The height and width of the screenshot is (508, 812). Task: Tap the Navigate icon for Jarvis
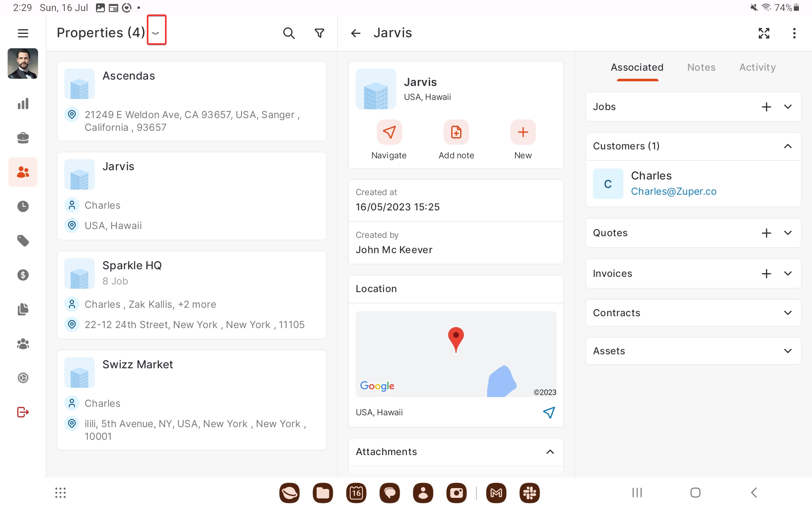tap(389, 132)
